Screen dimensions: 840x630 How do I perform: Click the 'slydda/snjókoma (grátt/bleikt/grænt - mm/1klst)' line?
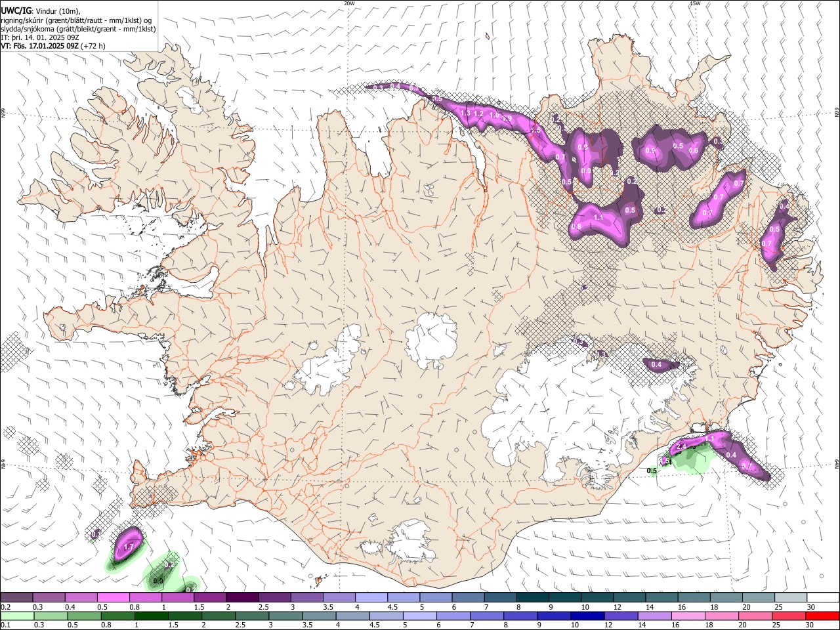tap(78, 29)
